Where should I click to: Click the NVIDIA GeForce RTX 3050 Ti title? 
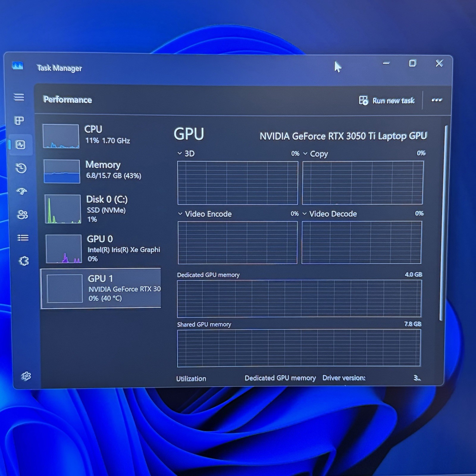point(343,136)
